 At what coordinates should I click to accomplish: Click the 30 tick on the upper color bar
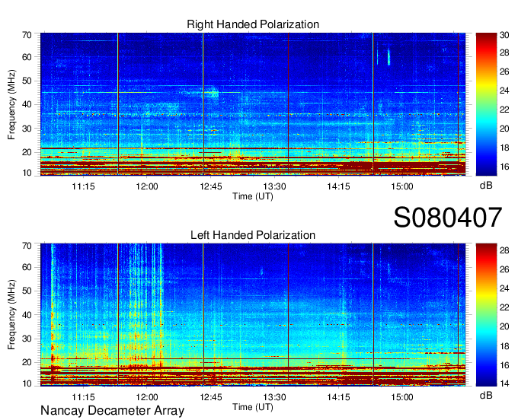point(504,35)
